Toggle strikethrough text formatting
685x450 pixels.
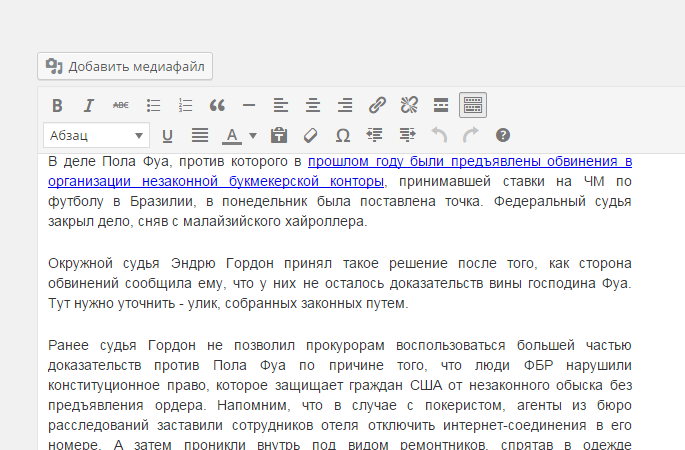120,105
